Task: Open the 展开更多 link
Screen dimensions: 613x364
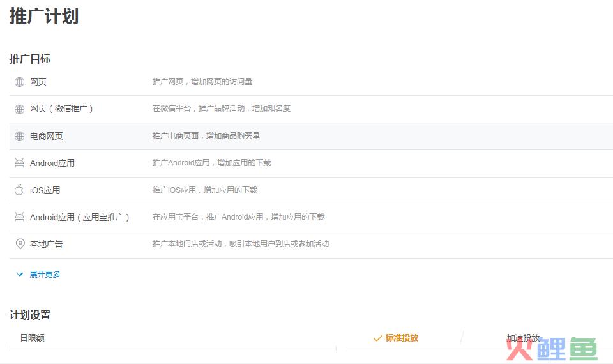Action: coord(45,275)
